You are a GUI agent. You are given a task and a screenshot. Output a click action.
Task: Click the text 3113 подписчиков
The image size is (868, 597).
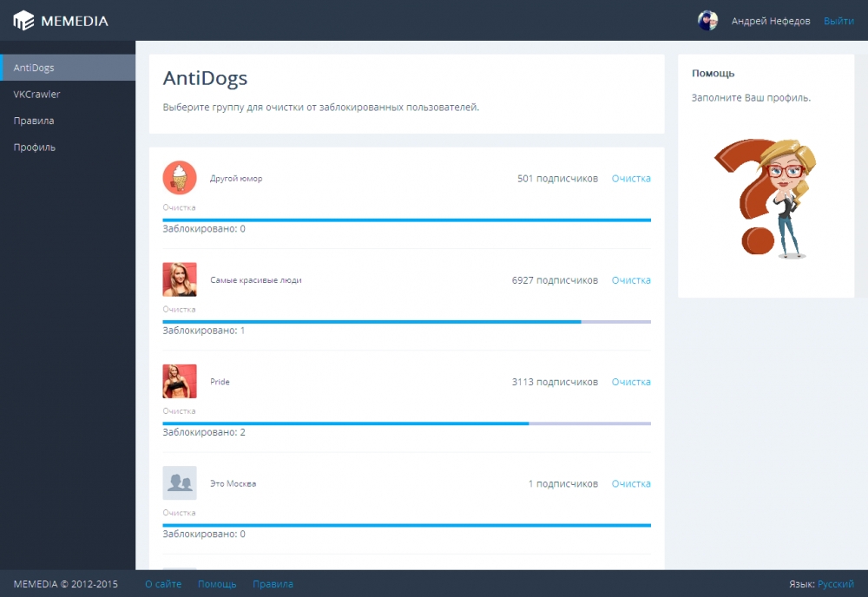click(555, 382)
